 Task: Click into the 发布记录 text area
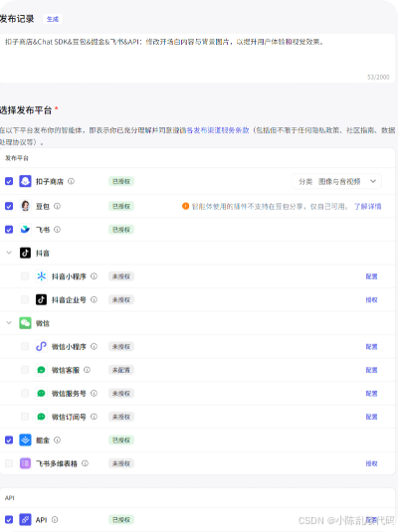coord(198,58)
